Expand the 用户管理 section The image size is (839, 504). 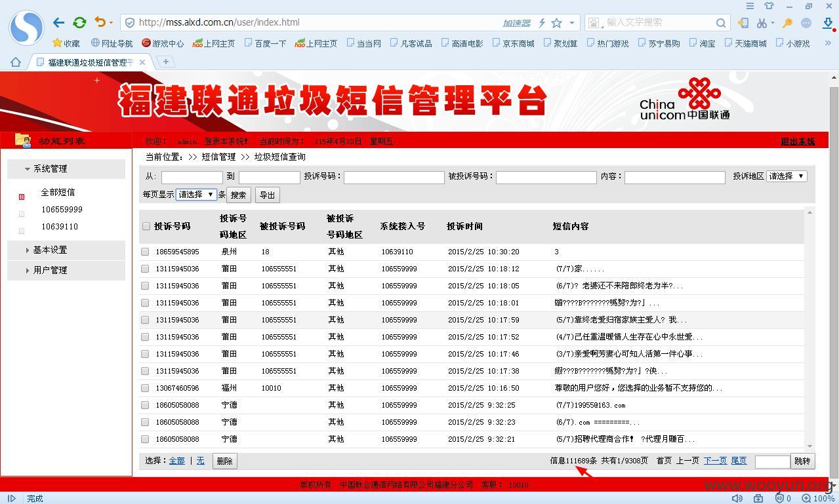66,270
